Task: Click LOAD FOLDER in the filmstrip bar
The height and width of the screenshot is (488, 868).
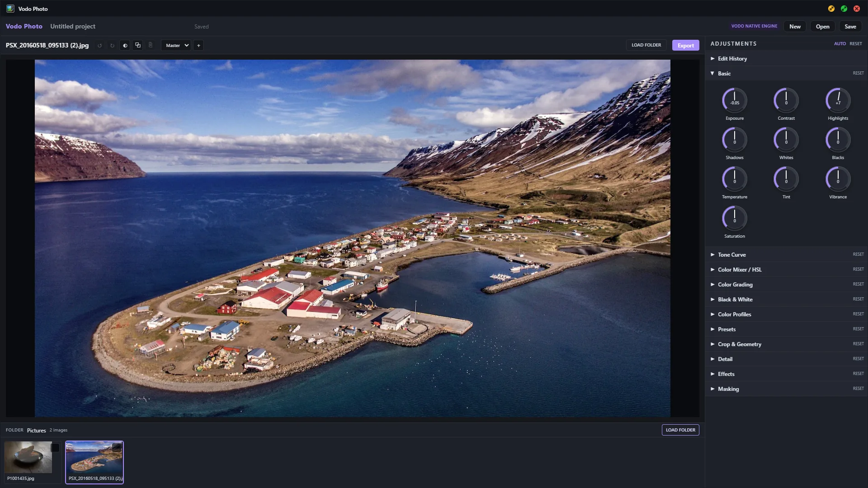Action: (680, 430)
